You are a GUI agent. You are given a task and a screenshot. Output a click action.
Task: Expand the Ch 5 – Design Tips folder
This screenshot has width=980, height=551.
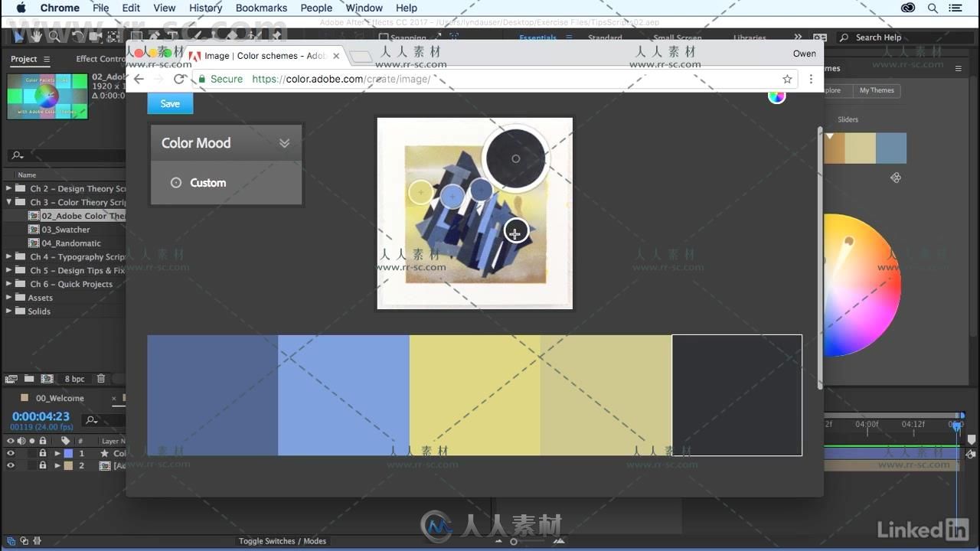(x=9, y=270)
